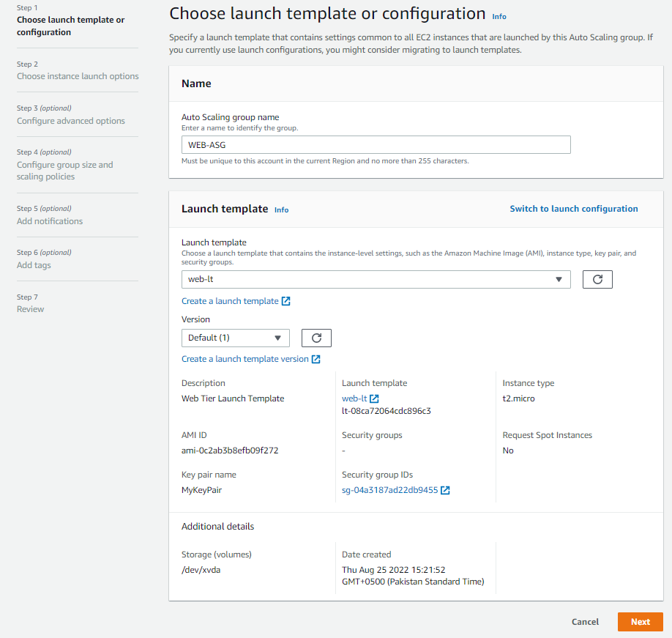Select the Request Spot Instances value No

point(508,450)
